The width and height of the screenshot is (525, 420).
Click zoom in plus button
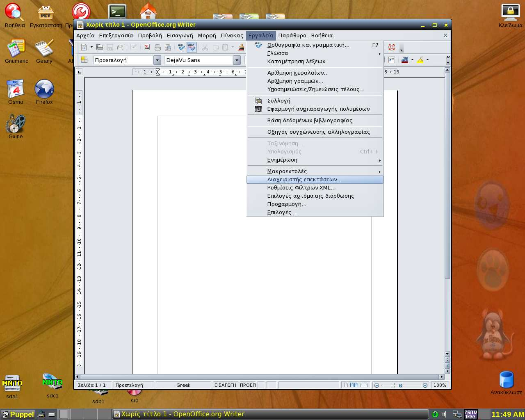(x=425, y=385)
